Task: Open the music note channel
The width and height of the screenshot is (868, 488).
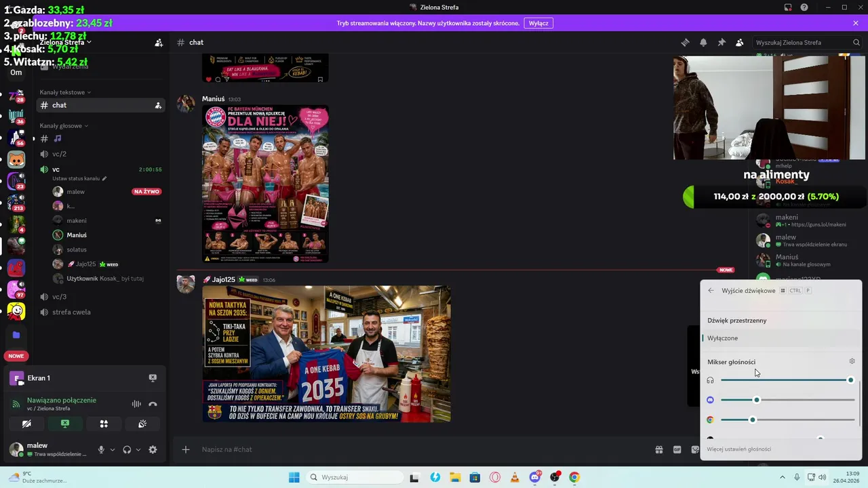Action: click(100, 138)
